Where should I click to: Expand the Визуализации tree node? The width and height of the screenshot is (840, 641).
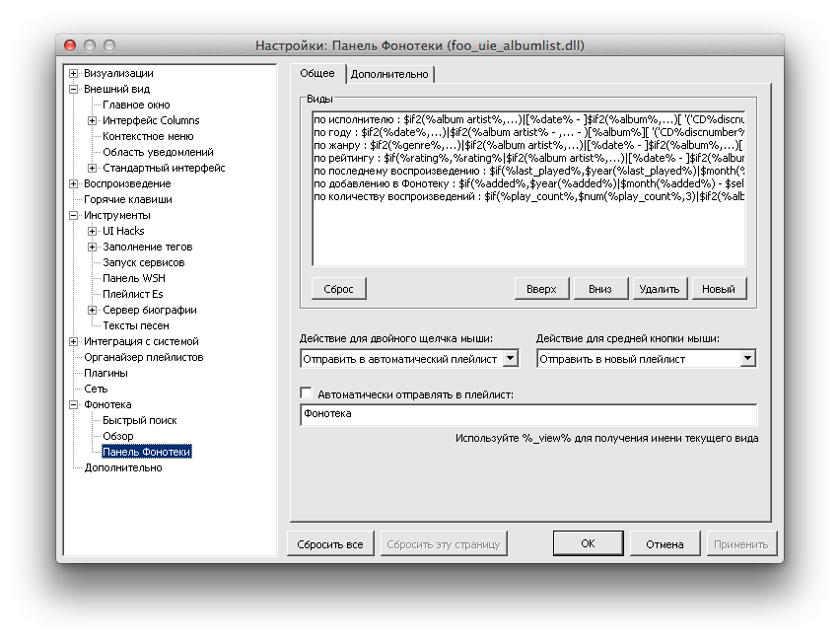click(73, 73)
